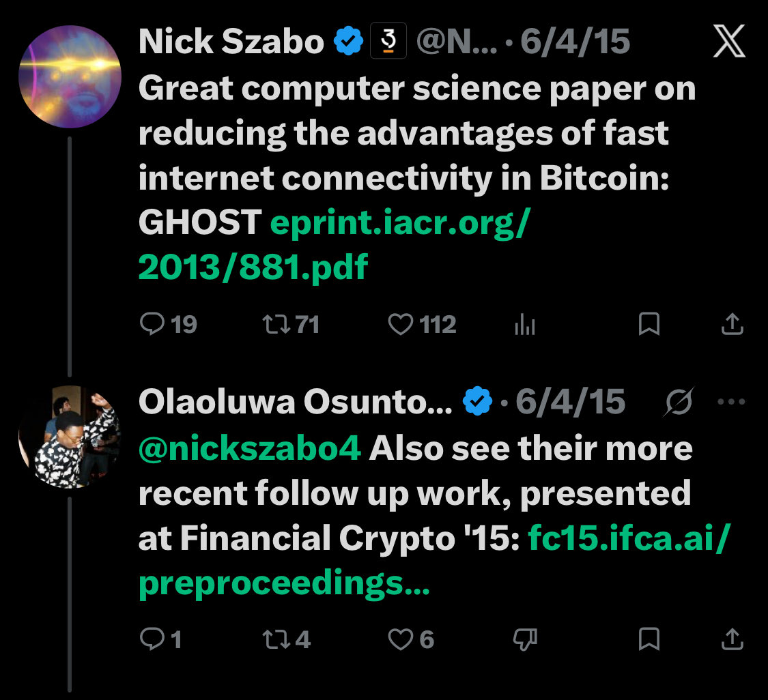Downvote Olaoluwa's reply with thumbs down
The width and height of the screenshot is (768, 700).
coord(524,639)
